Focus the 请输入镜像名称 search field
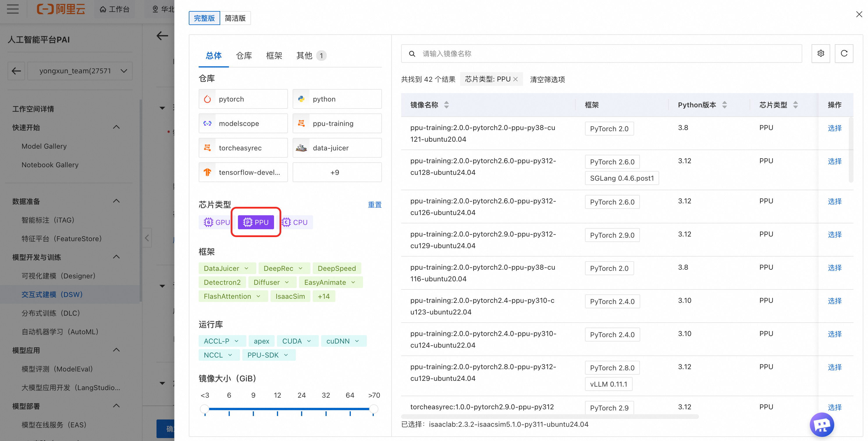This screenshot has width=868, height=441. click(601, 54)
